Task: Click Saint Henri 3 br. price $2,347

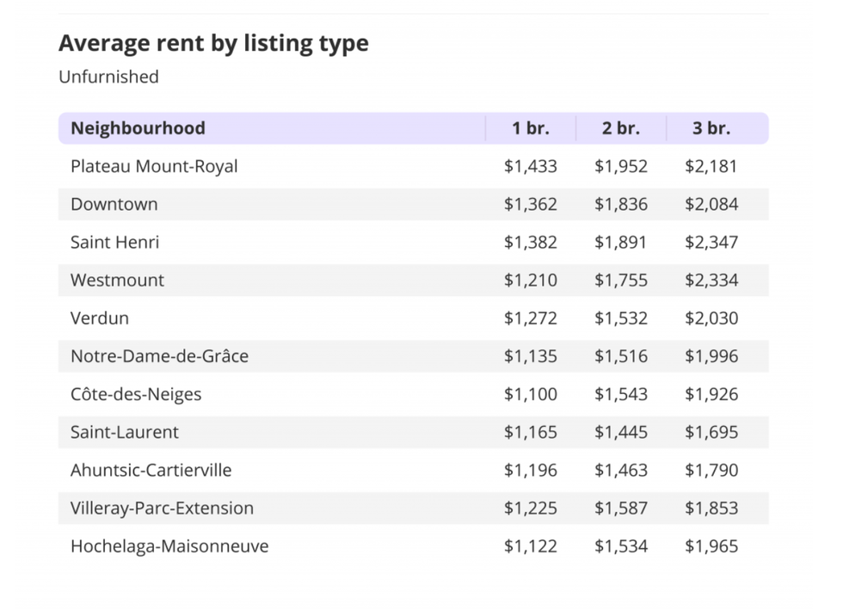Action: [711, 242]
